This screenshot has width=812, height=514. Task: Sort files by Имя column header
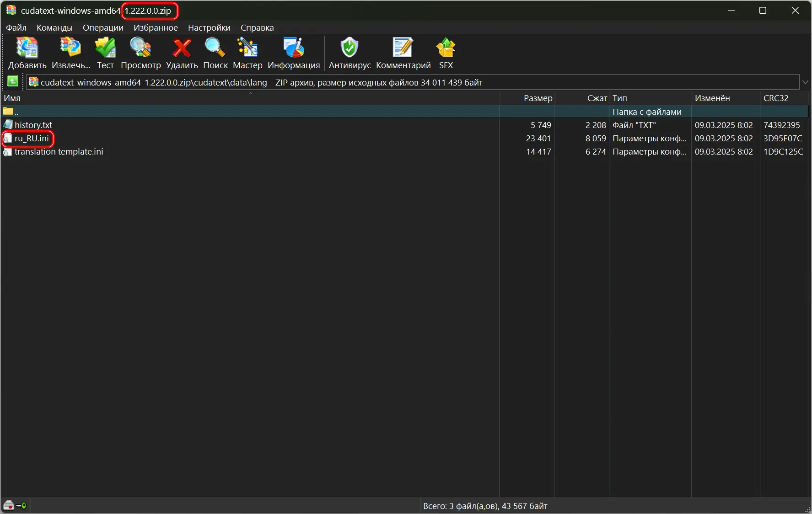[x=250, y=98]
